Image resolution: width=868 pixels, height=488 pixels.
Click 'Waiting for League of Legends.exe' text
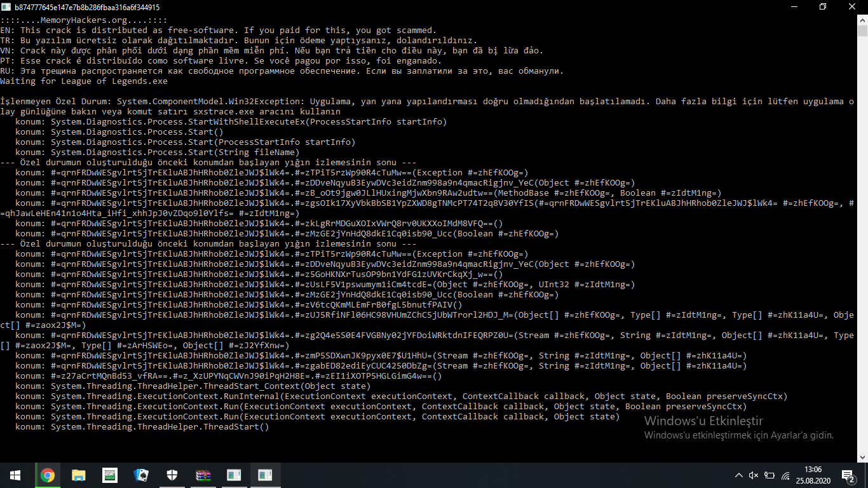[x=84, y=81]
